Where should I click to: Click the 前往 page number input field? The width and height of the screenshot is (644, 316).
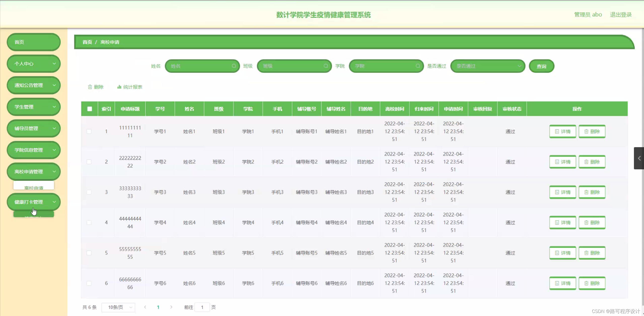[202, 307]
